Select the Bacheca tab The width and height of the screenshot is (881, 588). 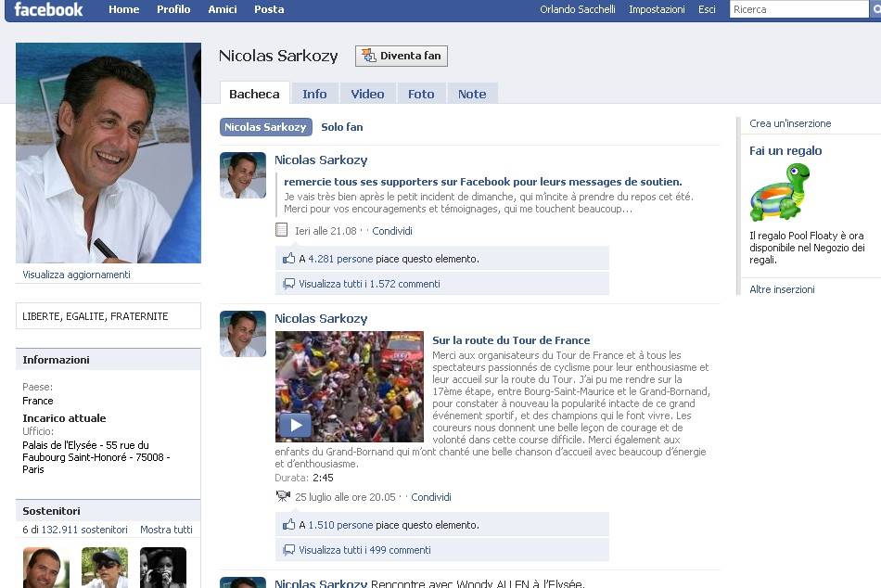(254, 94)
